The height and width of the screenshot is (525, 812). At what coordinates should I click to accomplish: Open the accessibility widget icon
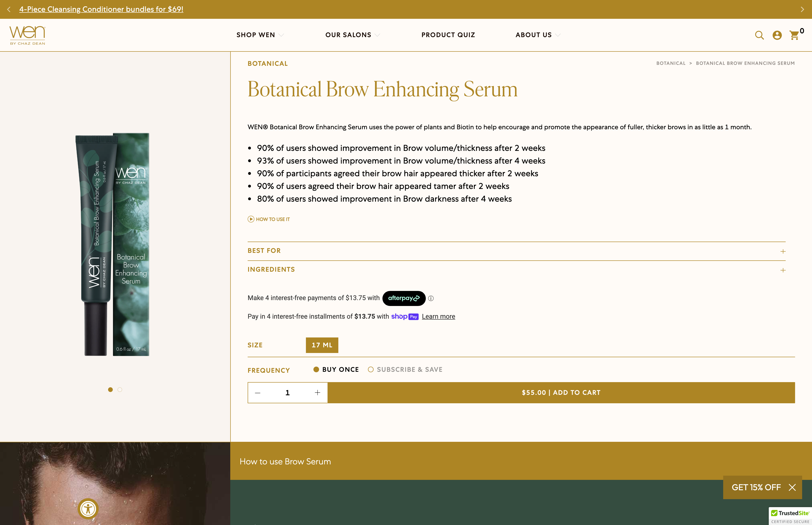click(88, 509)
